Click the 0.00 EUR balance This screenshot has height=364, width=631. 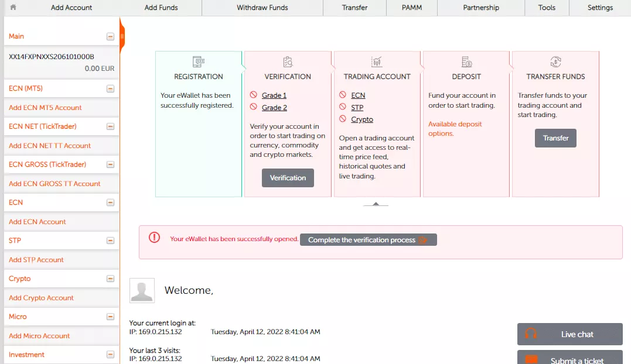tap(100, 68)
